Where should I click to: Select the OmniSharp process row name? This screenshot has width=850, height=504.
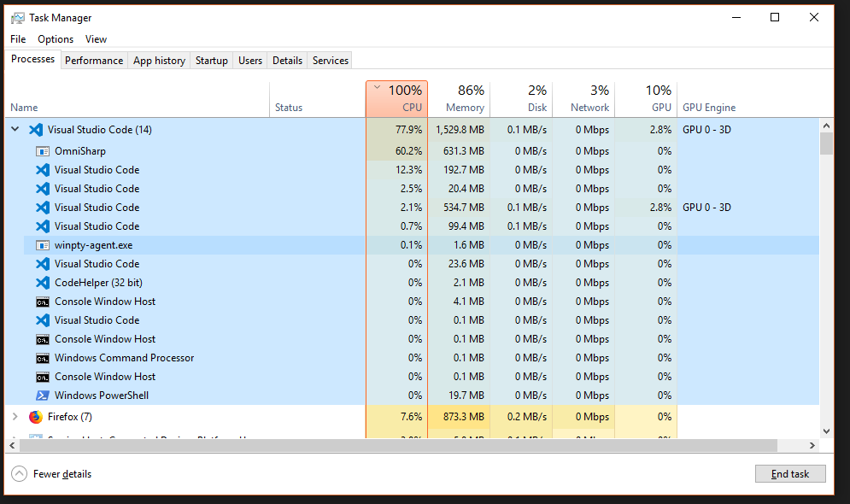pyautogui.click(x=80, y=151)
